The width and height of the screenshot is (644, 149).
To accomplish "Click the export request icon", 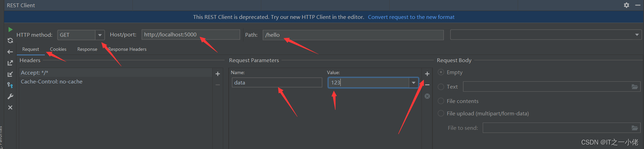I will [10, 63].
